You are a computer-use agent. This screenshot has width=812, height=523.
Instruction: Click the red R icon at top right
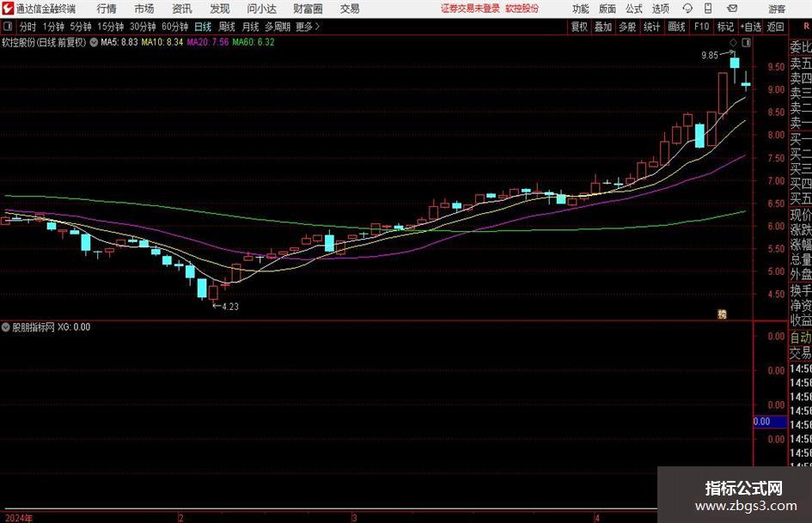coord(806,27)
